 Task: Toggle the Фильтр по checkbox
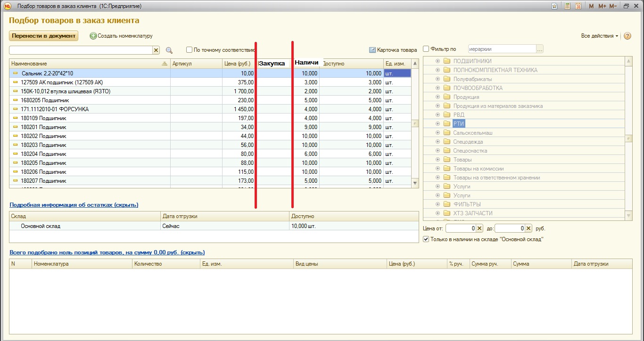[426, 49]
